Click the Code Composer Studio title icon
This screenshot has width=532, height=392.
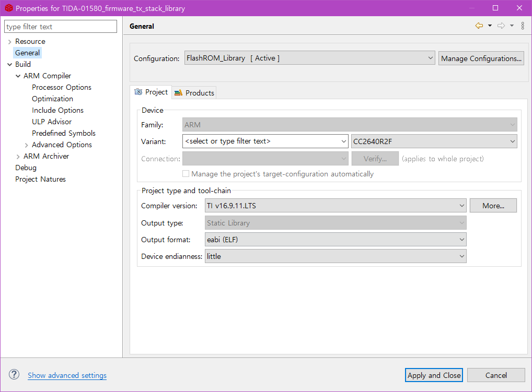coord(8,8)
